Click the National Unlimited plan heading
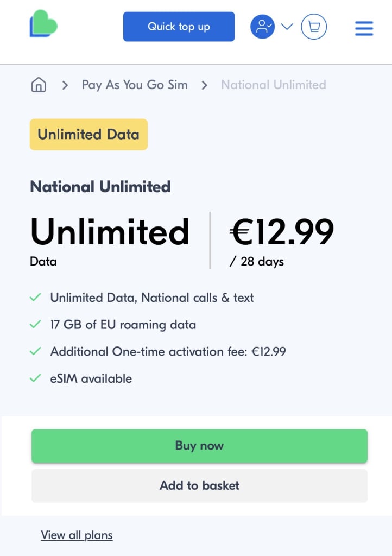 100,187
